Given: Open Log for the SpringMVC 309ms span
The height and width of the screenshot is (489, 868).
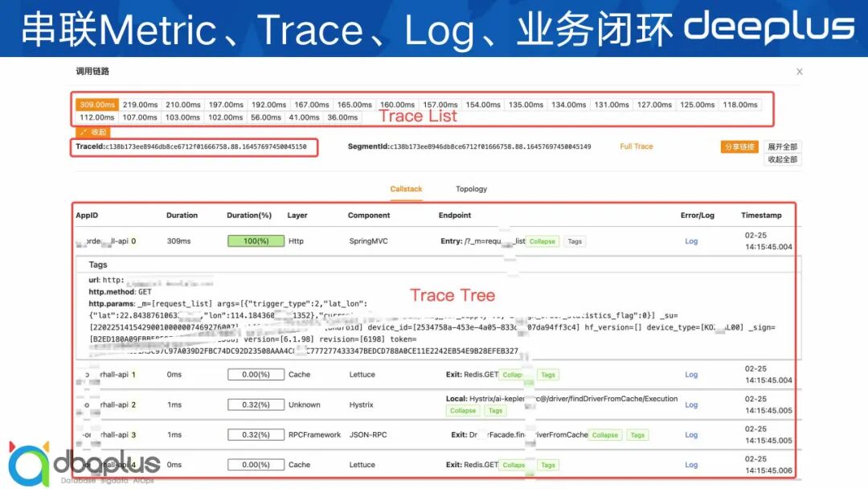Looking at the screenshot, I should click(x=691, y=241).
